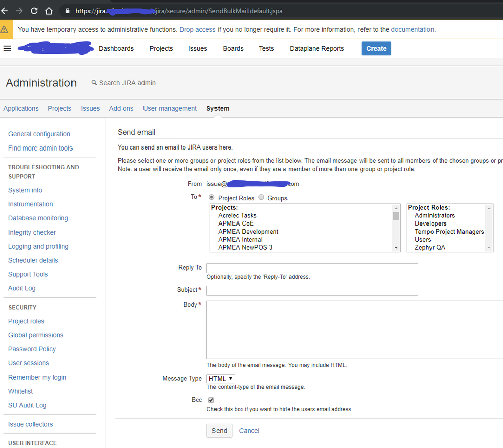Click the Projects list scroll-up arrow
This screenshot has height=448, width=503.
396,208
